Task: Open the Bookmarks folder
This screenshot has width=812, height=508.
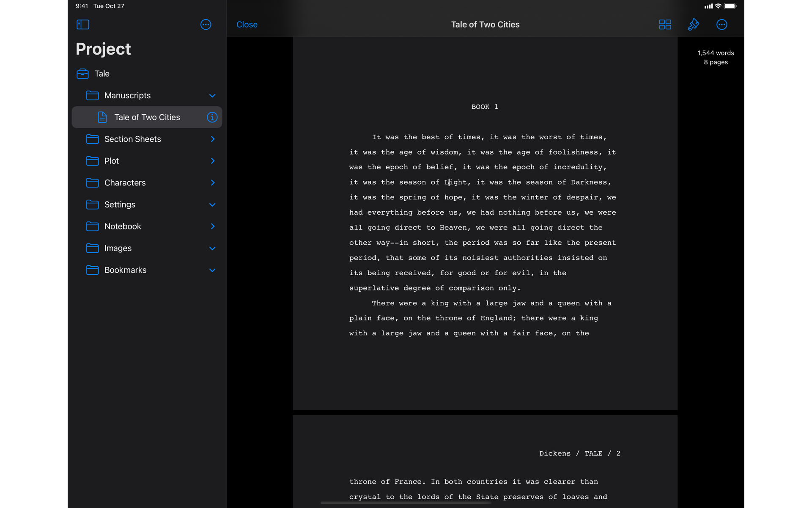Action: coord(147,270)
